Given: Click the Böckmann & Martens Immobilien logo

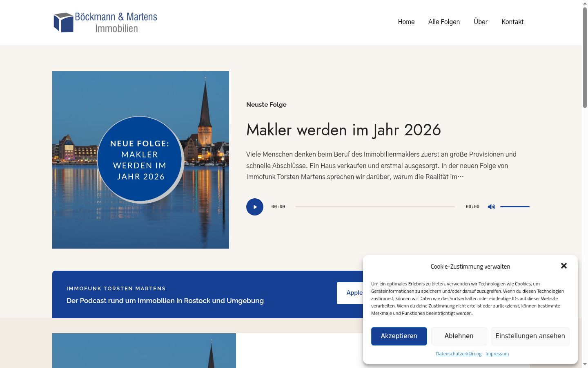Looking at the screenshot, I should click(105, 22).
